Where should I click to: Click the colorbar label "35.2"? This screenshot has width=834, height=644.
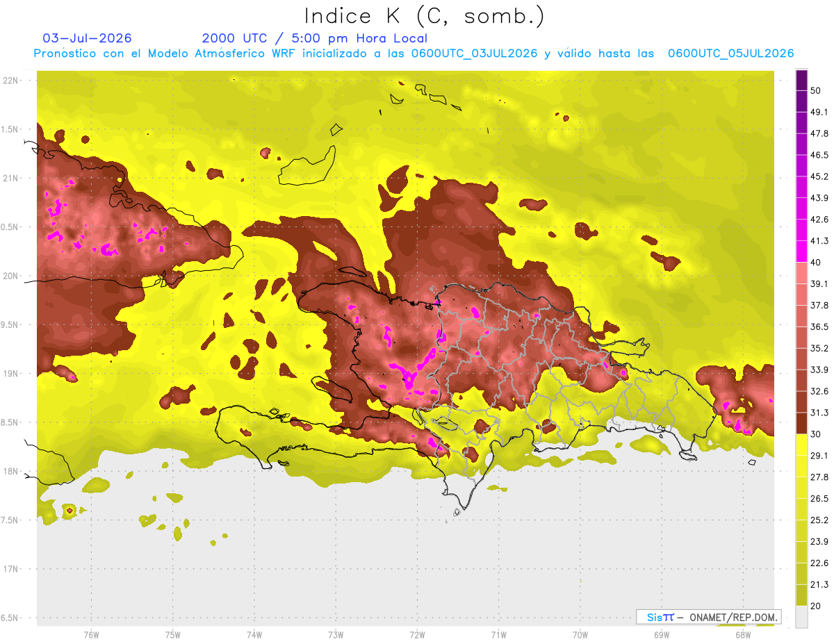(819, 348)
